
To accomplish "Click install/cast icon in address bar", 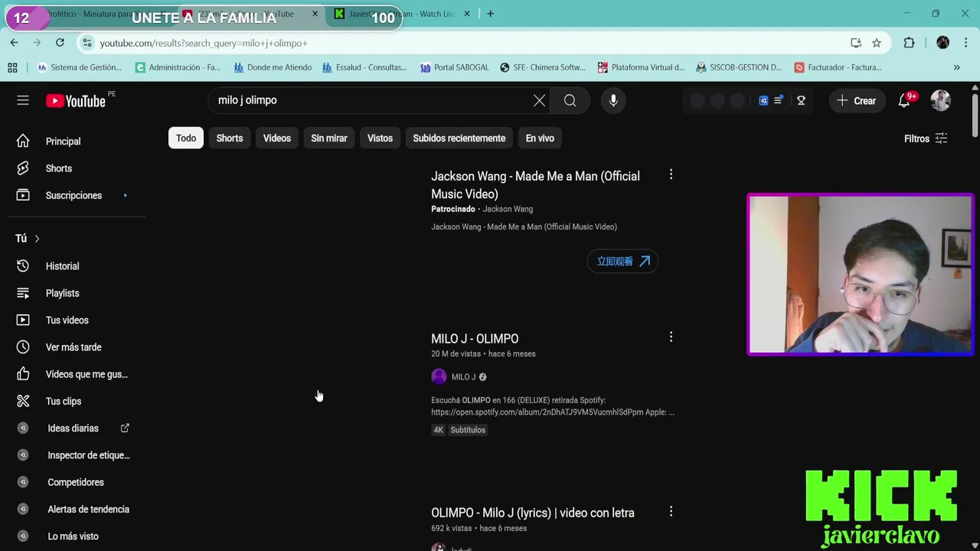I will 856,43.
